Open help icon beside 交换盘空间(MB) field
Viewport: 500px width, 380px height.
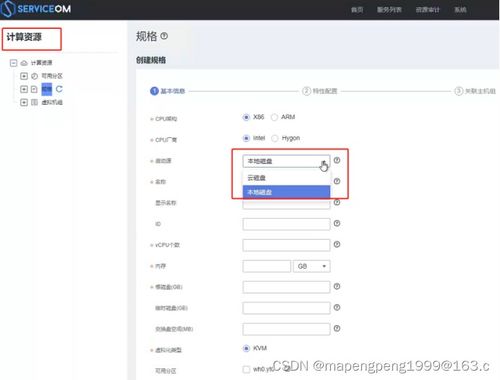[337, 328]
